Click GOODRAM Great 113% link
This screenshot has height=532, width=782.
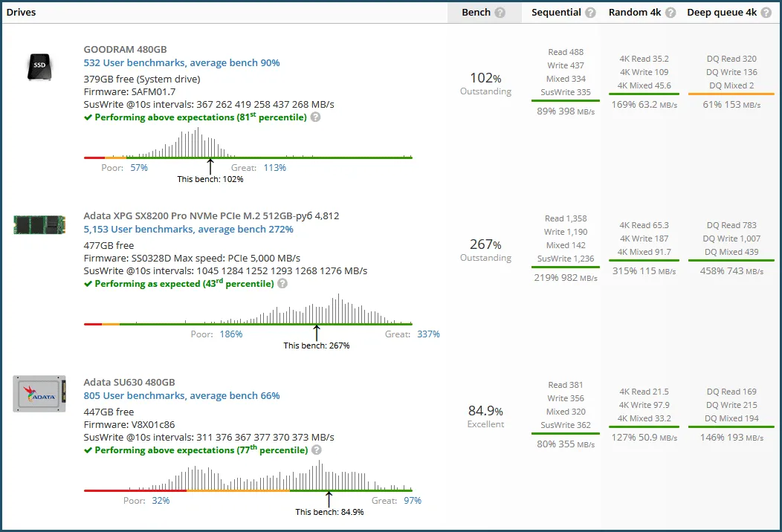pos(275,168)
